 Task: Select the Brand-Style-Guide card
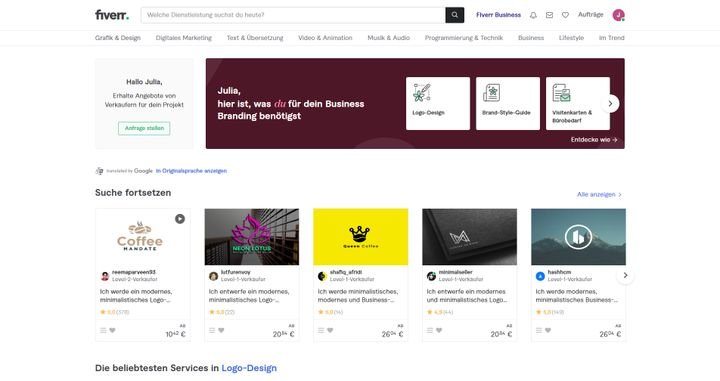(508, 103)
